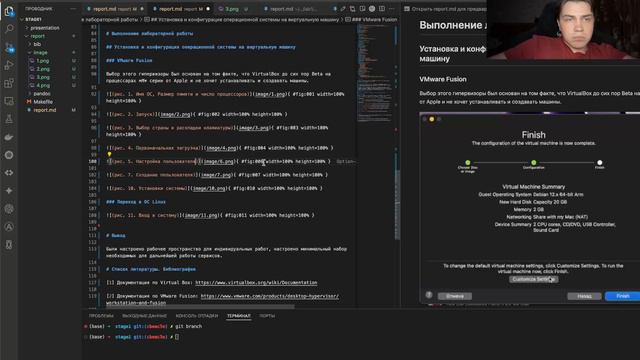Select report.md in the explorer tree
This screenshot has height=360, width=640.
(49, 110)
